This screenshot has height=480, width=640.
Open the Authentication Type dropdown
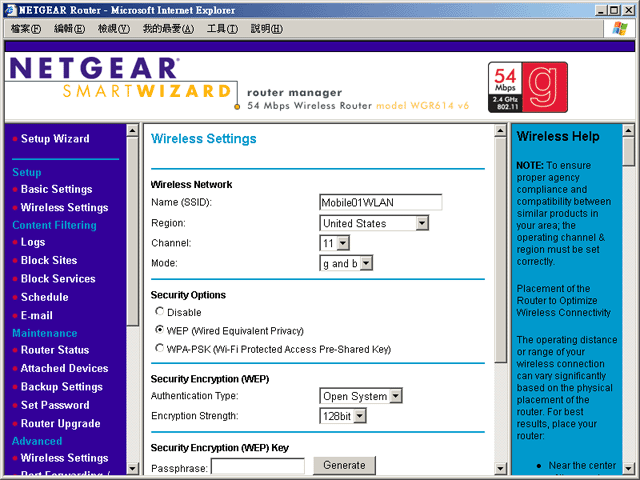[x=361, y=396]
